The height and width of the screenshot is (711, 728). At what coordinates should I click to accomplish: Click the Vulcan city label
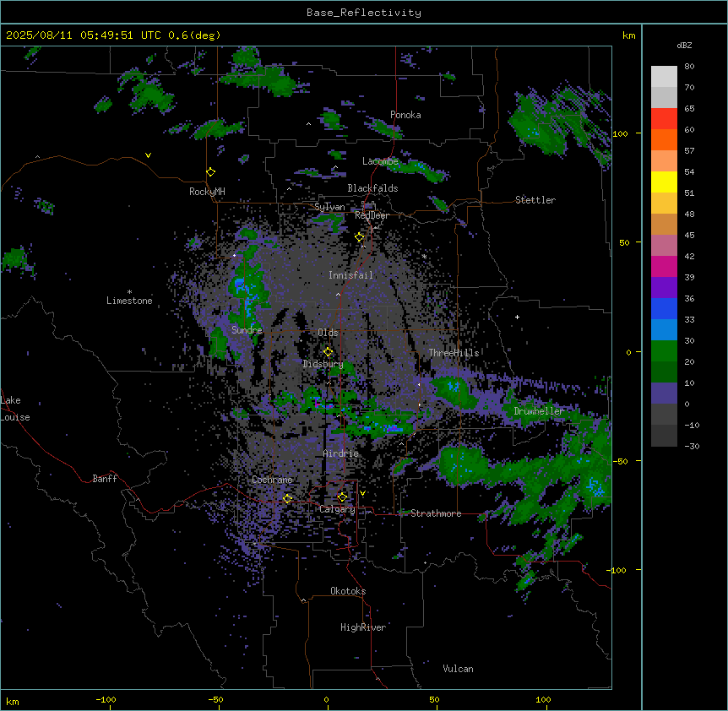point(459,669)
